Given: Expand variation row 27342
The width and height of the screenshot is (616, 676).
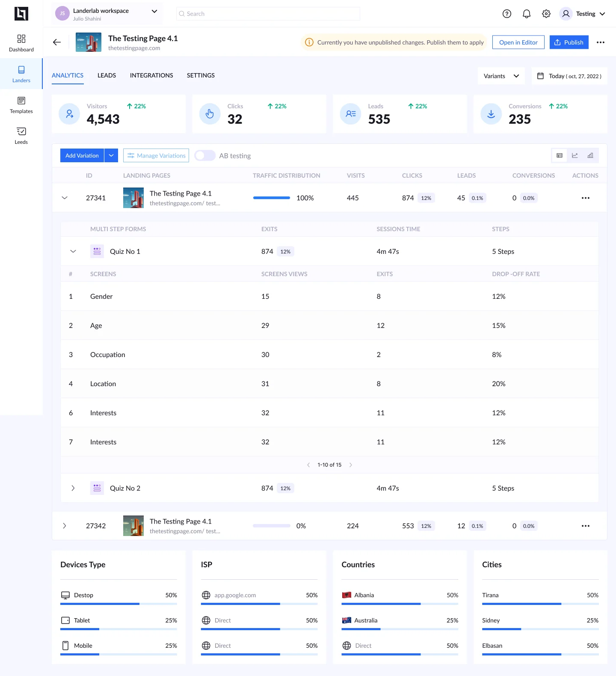Looking at the screenshot, I should point(65,526).
